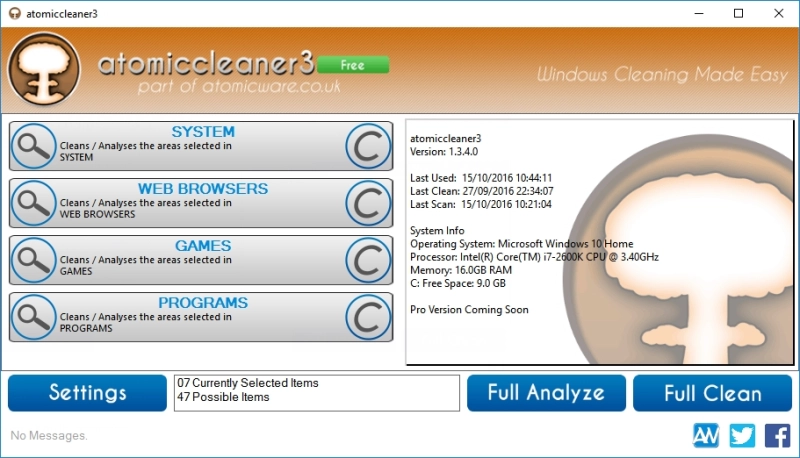The image size is (800, 458).
Task: Click the GAMES magnifier analyze icon
Action: 34,260
